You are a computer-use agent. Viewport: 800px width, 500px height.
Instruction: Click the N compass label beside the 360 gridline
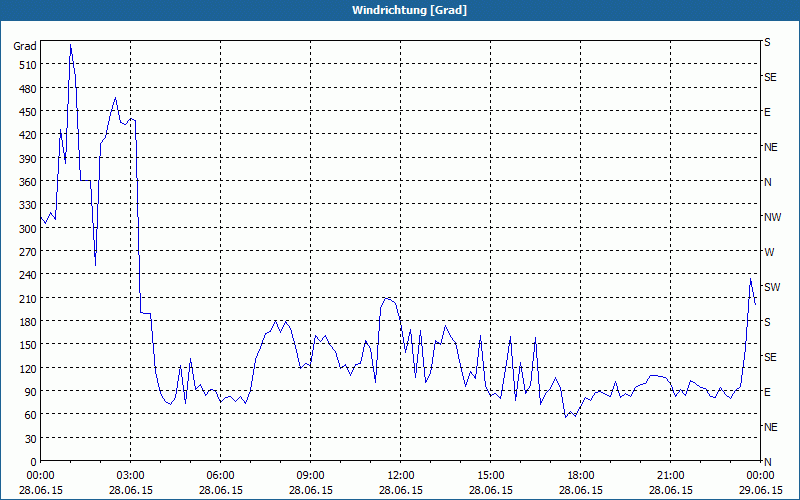[768, 182]
